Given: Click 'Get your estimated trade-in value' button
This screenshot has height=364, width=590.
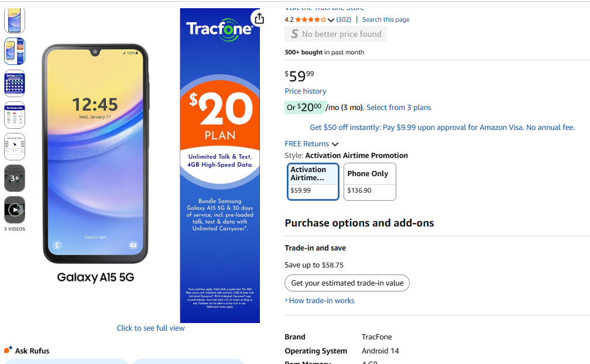Looking at the screenshot, I should coord(347,283).
